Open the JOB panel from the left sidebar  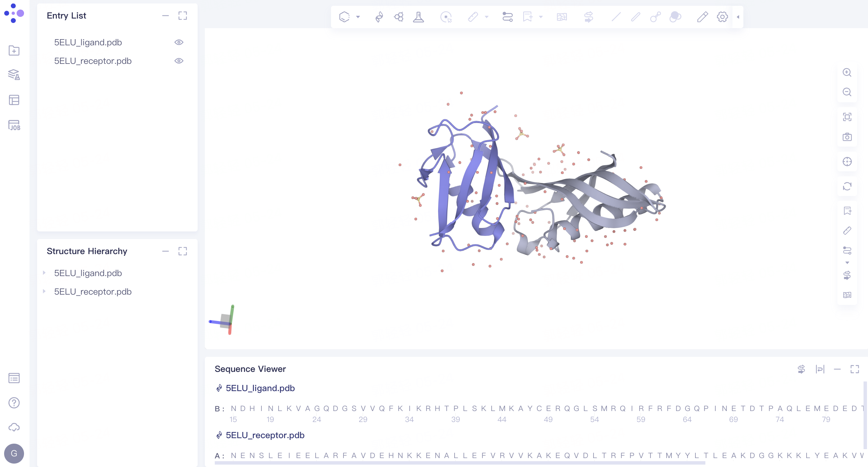click(14, 125)
